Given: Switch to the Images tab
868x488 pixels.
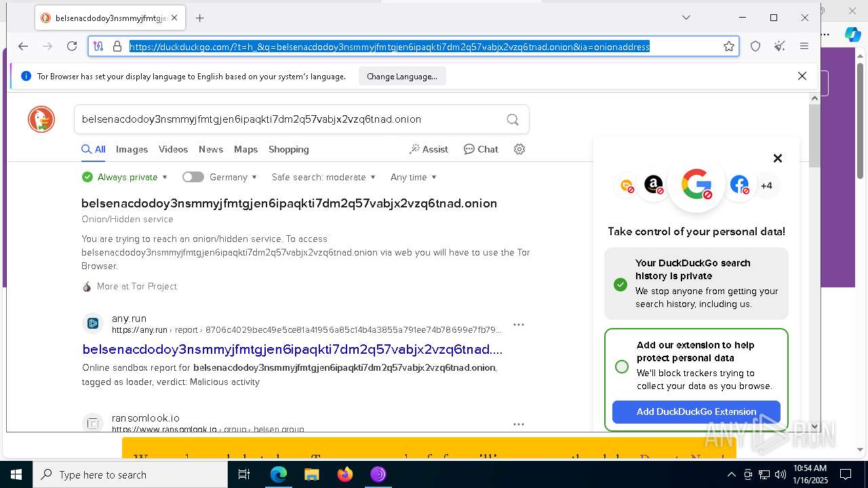Looking at the screenshot, I should click(132, 149).
